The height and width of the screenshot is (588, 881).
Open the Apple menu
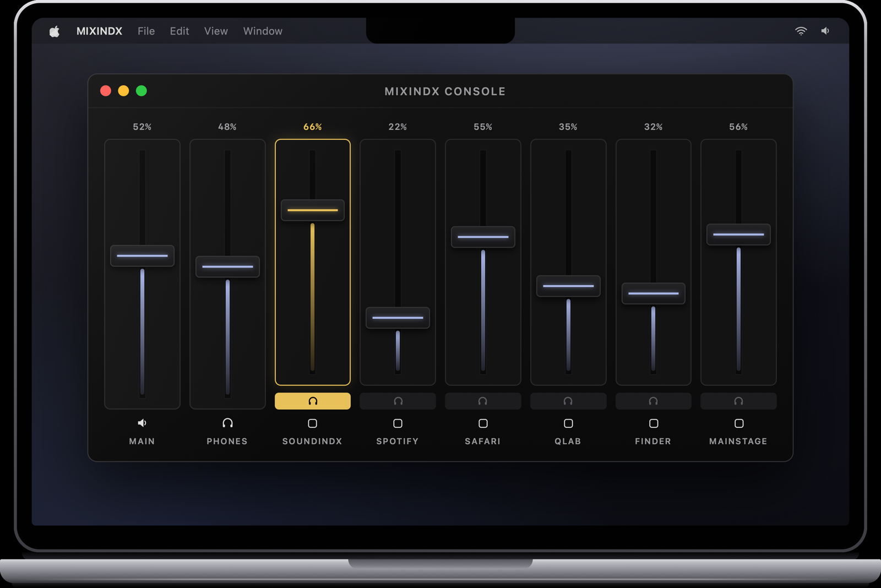click(x=54, y=31)
